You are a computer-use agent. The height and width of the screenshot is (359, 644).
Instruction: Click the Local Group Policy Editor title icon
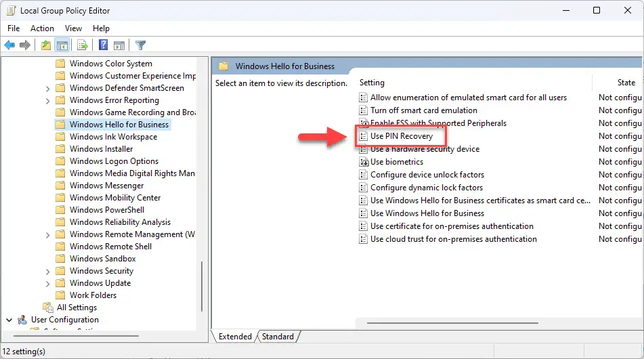tap(11, 10)
